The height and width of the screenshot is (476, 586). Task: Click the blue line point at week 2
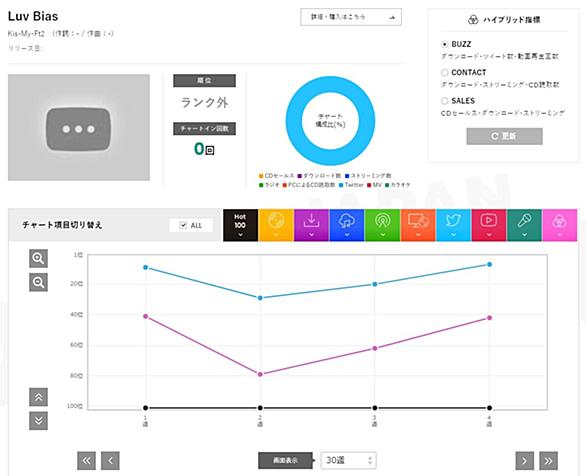click(260, 298)
